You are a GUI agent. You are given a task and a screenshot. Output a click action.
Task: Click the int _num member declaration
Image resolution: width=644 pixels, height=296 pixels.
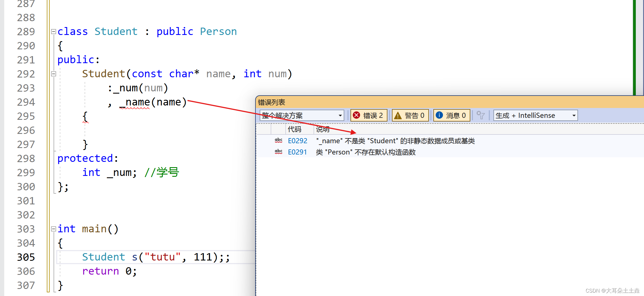click(110, 173)
